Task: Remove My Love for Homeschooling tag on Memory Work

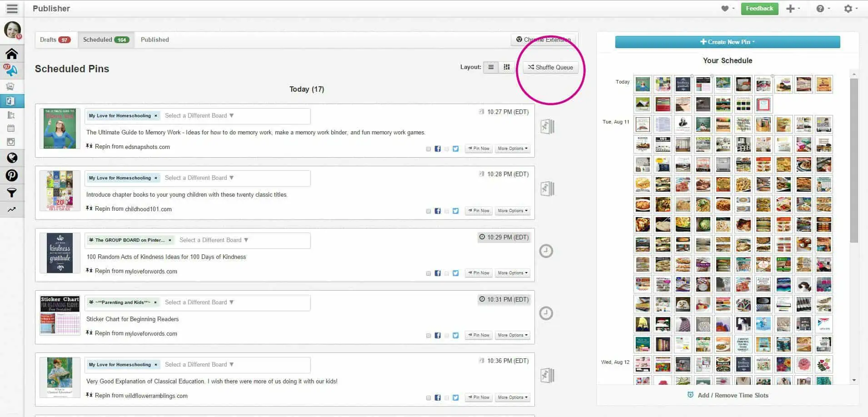Action: 156,116
